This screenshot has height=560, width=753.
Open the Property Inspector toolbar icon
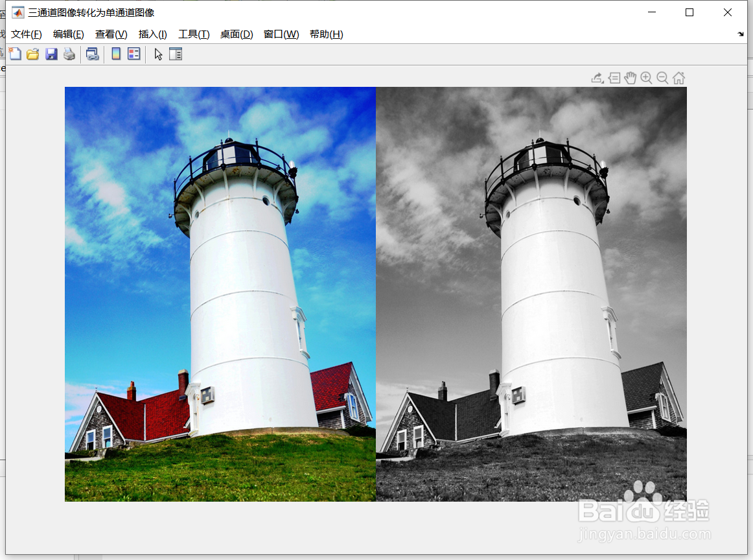(176, 54)
